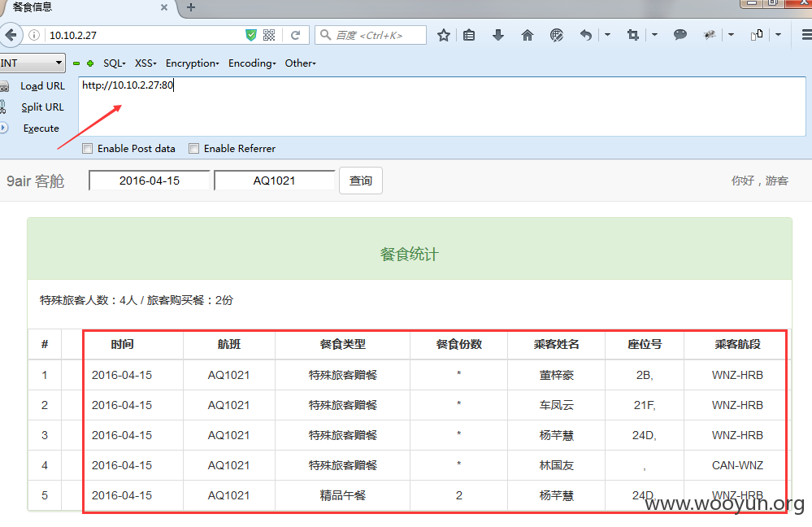Expand dropdown arrow beside undo icon

tap(607, 35)
